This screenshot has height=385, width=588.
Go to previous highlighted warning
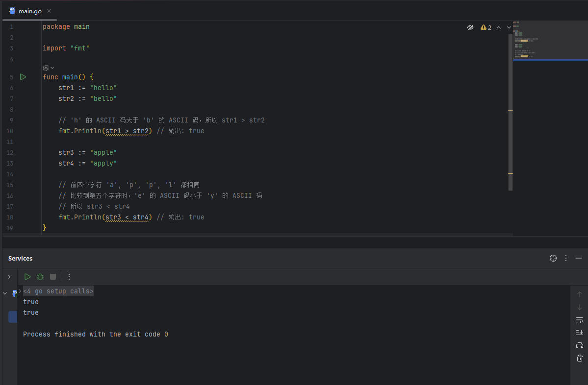[499, 27]
